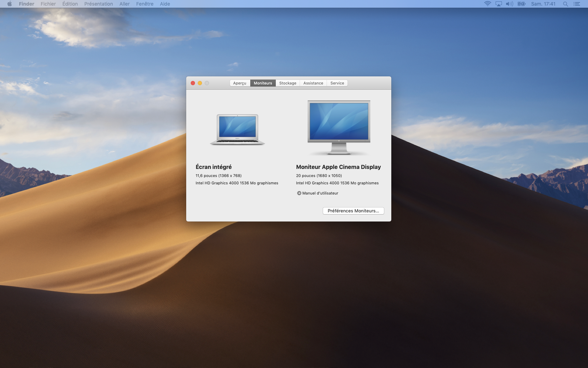
Task: Close the system information window
Action: (x=193, y=83)
